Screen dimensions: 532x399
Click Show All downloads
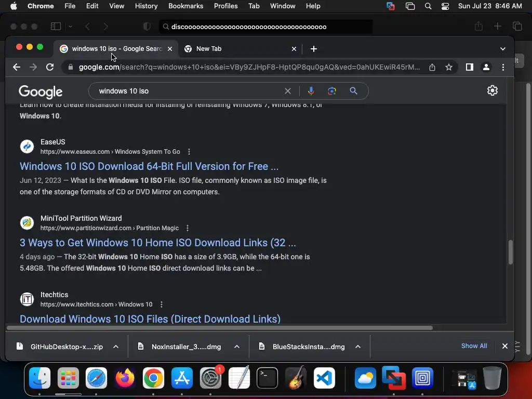coord(474,346)
